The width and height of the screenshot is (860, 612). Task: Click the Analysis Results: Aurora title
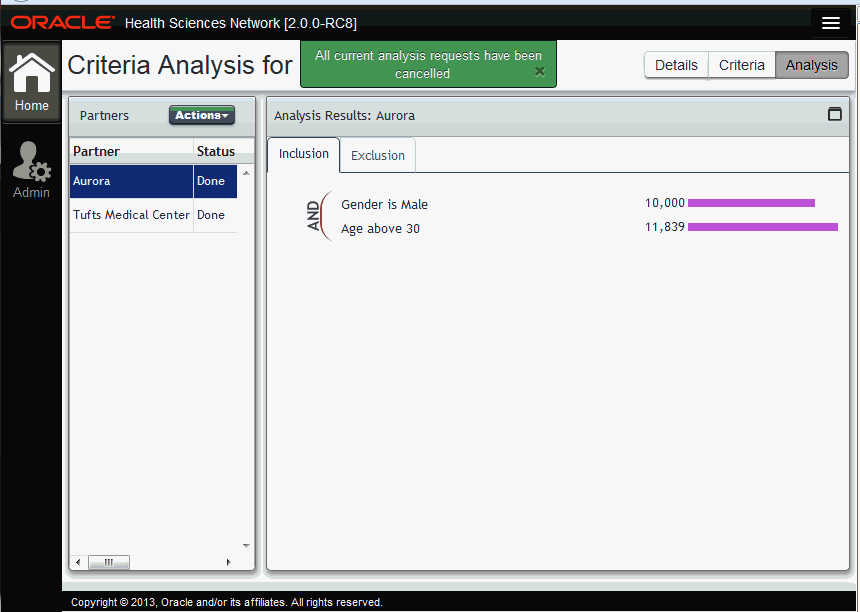pos(344,116)
